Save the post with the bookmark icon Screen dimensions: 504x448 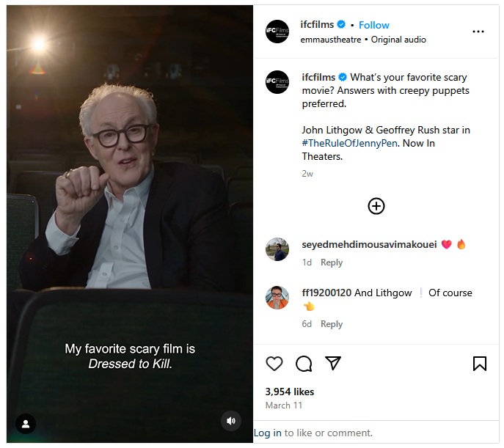click(x=479, y=364)
